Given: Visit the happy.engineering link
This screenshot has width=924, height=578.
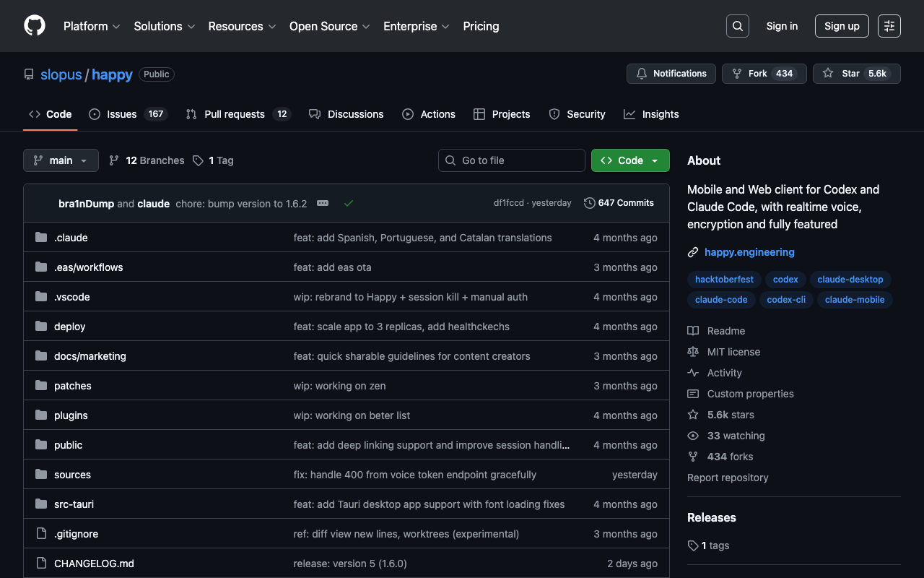Looking at the screenshot, I should pos(749,252).
